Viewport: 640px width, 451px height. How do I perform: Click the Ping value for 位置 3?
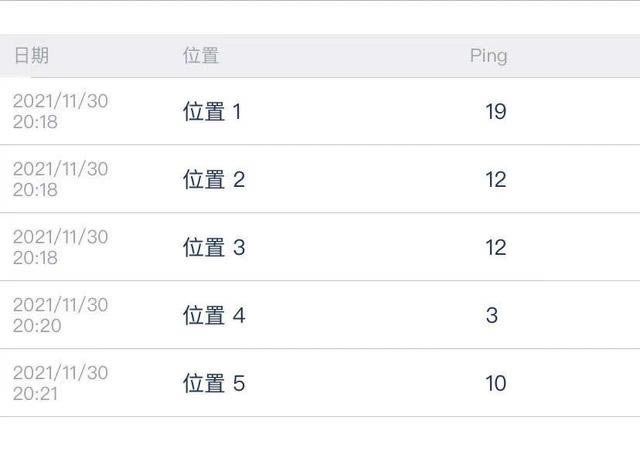[x=495, y=248]
